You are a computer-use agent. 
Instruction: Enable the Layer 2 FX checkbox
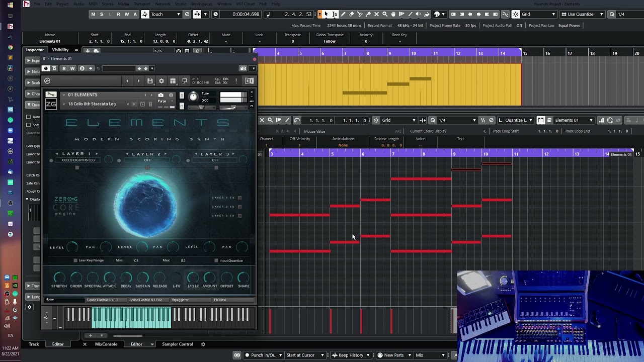point(239,207)
